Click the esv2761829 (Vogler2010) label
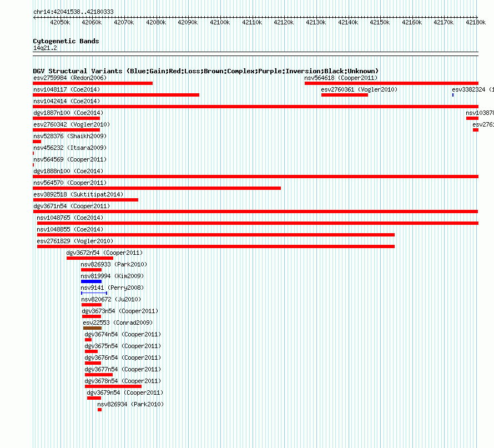The image size is (494, 448). click(x=75, y=241)
